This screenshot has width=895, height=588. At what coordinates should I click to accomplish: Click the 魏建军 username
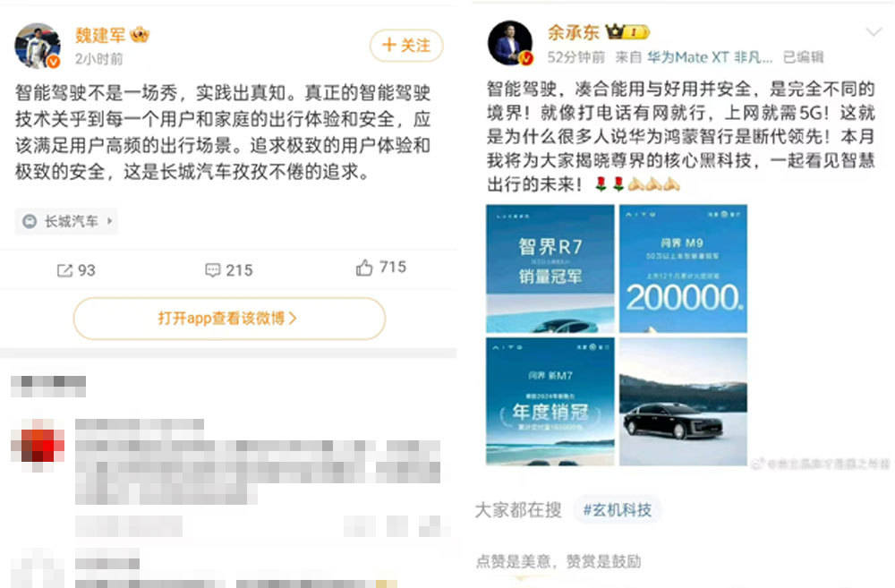(100, 35)
